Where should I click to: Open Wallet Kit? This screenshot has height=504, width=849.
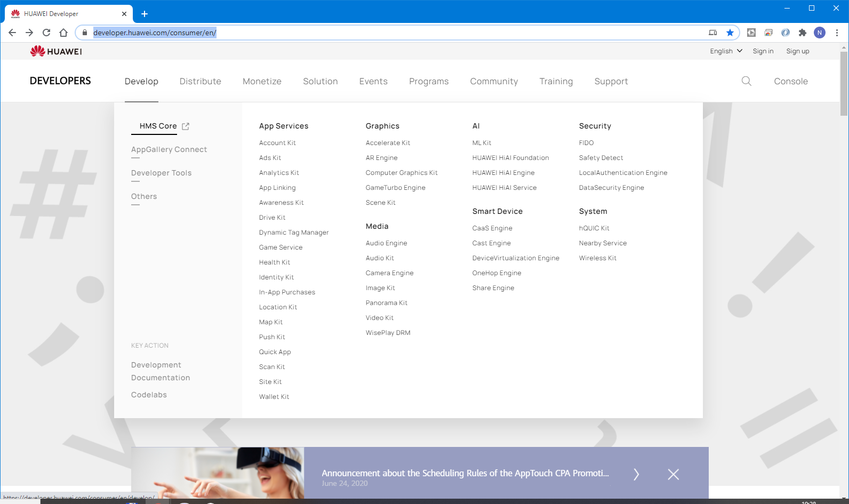pyautogui.click(x=274, y=397)
